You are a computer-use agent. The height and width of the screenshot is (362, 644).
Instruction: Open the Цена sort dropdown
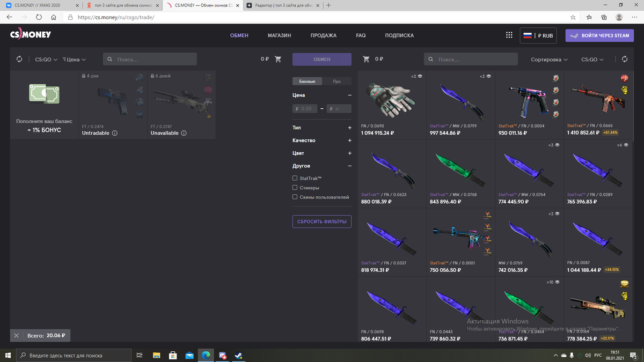pos(74,60)
